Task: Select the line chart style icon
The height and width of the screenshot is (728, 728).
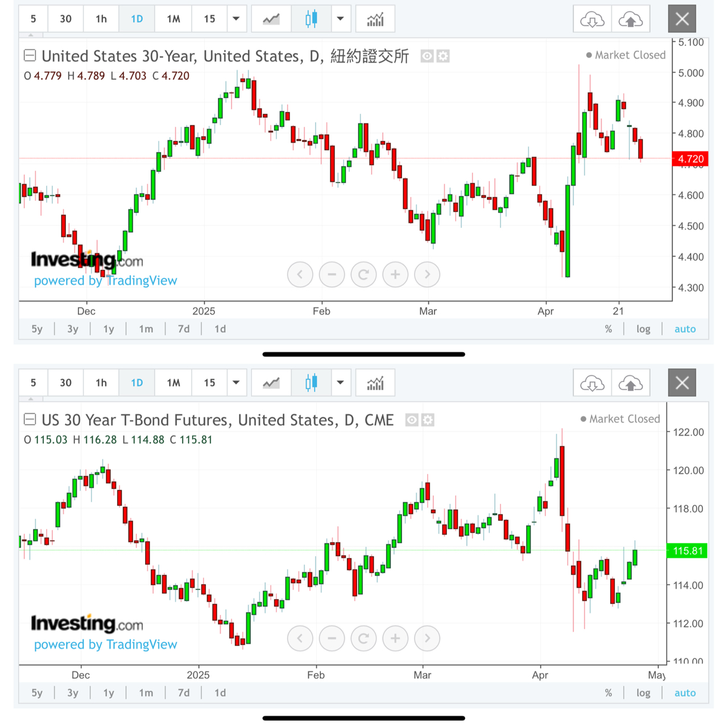Action: 271,18
